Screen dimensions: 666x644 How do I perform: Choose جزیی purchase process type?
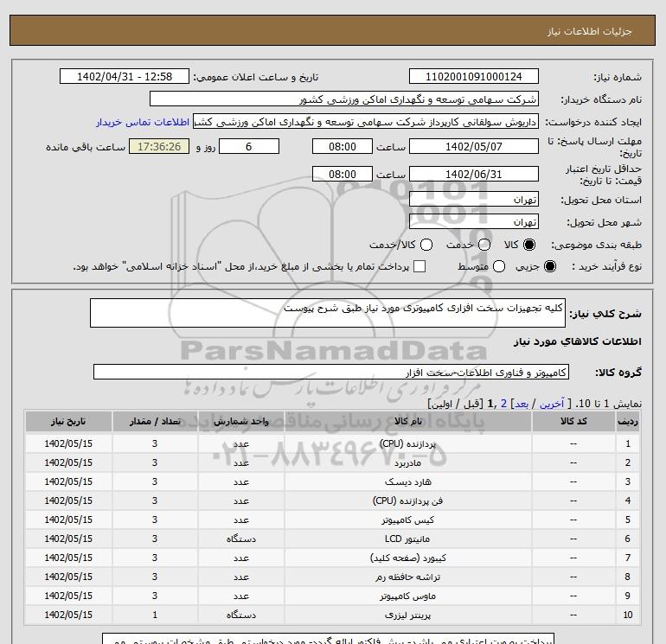[x=549, y=266]
